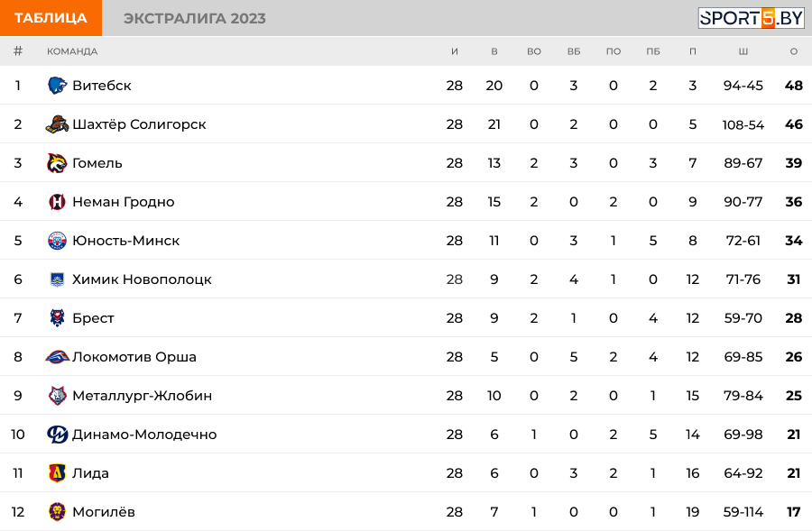Open the Химик Новополоцк team link
The image size is (812, 531).
click(142, 279)
